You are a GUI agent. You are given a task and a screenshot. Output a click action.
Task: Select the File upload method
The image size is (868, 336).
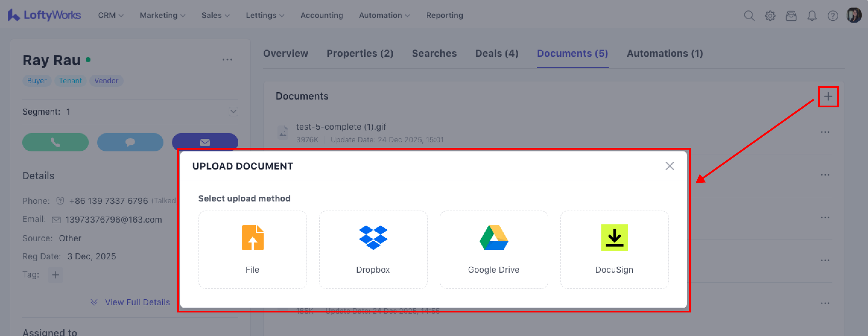(252, 249)
